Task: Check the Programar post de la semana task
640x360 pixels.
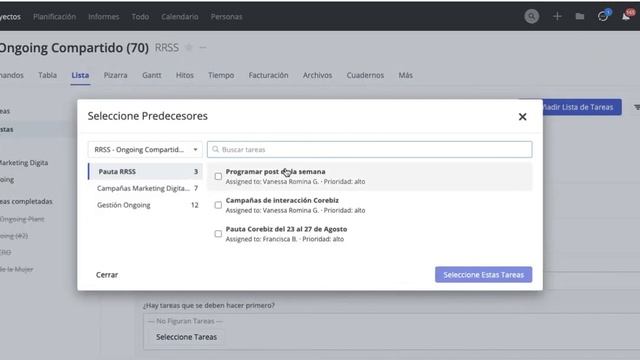Action: coord(218,176)
